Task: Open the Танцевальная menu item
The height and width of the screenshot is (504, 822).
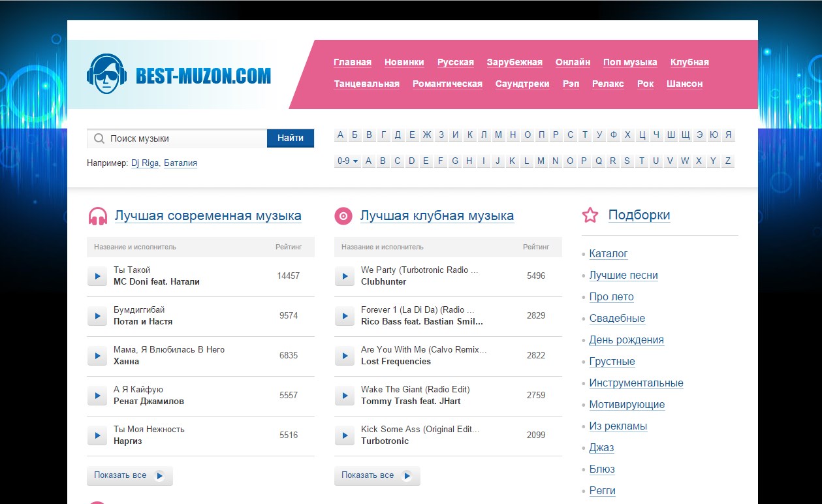Action: tap(367, 84)
